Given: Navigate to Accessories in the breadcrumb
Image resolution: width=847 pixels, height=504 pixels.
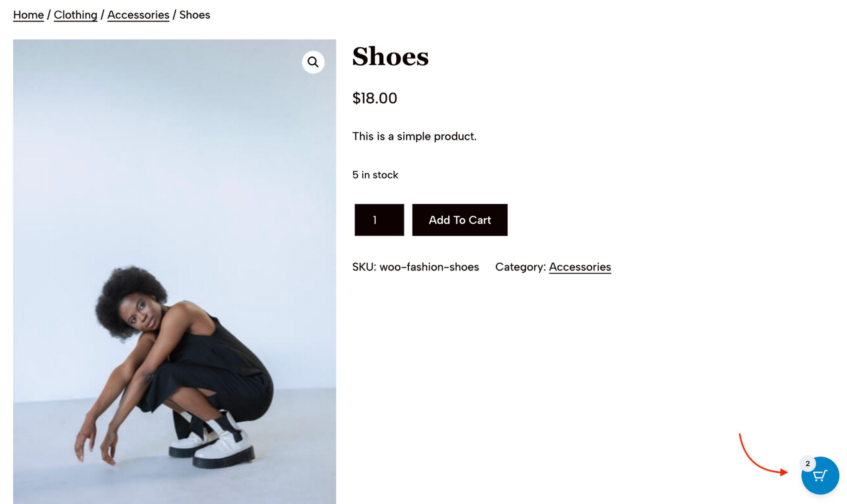Looking at the screenshot, I should [138, 15].
